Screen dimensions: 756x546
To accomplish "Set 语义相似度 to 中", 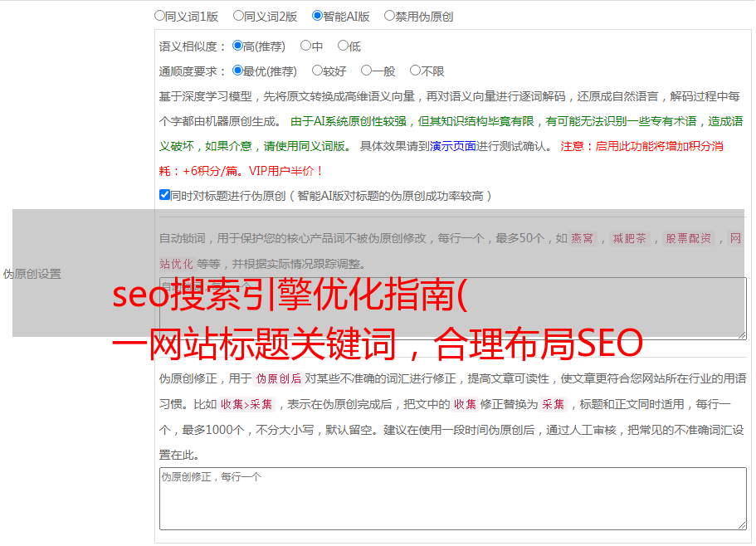I will click(306, 46).
